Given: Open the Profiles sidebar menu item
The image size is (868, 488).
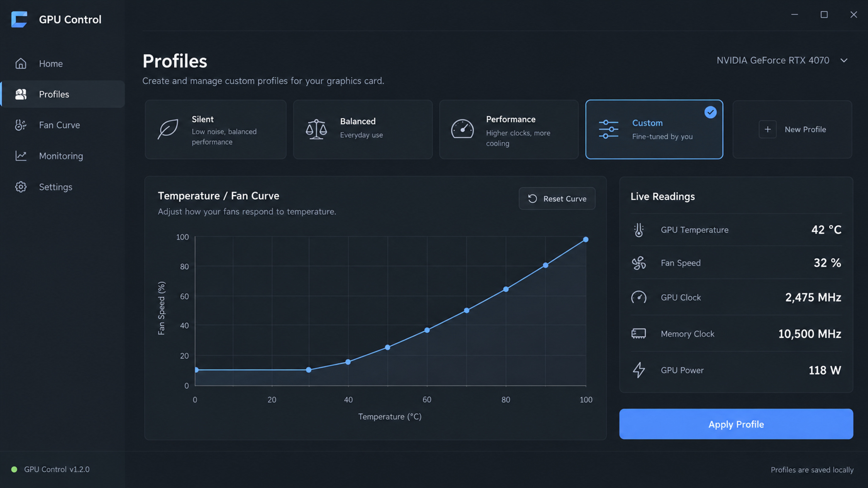Looking at the screenshot, I should pos(63,94).
